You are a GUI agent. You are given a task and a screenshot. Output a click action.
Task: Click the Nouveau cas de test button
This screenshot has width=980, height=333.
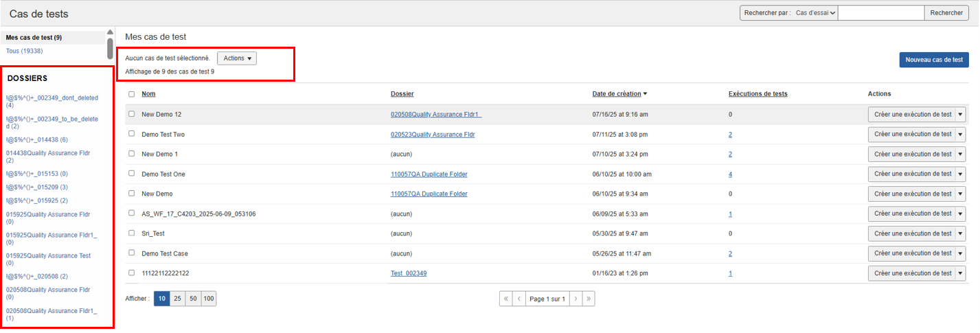(x=933, y=60)
